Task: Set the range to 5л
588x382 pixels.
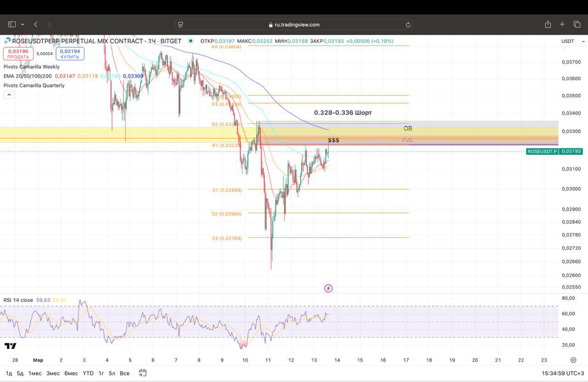Action: tap(112, 373)
